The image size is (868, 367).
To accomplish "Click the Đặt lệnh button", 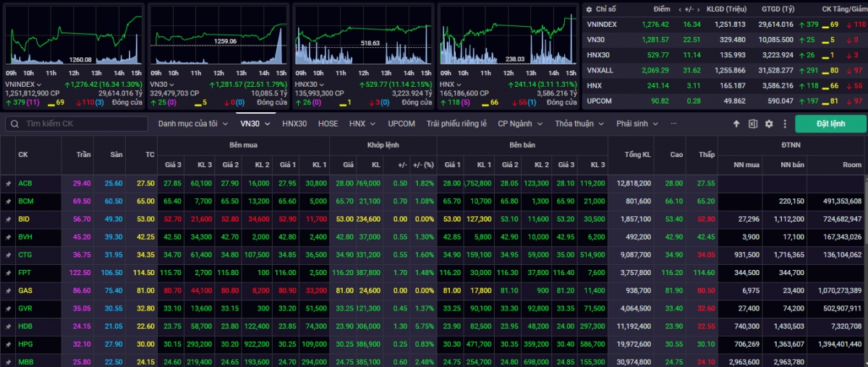I will 830,124.
